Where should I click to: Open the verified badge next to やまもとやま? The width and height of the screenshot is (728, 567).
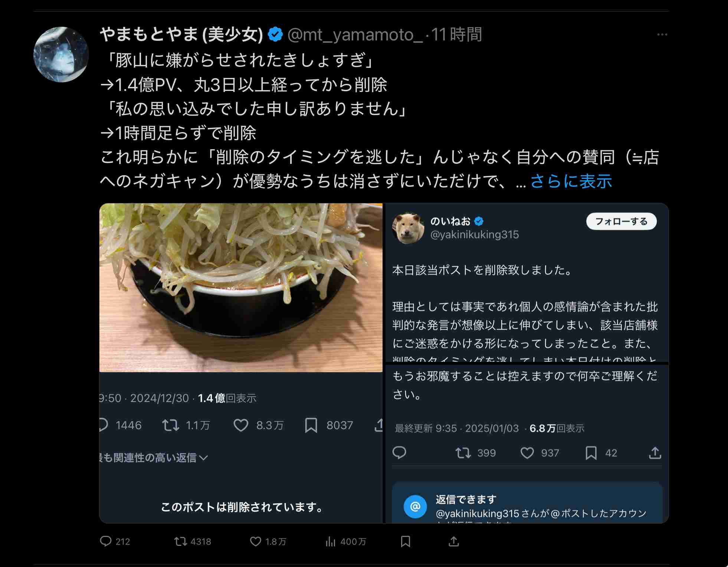pyautogui.click(x=275, y=35)
